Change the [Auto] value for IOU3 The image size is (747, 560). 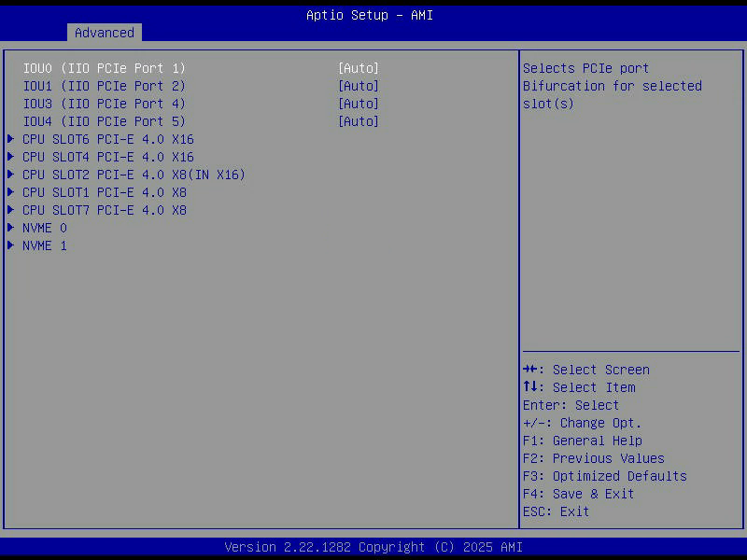coord(359,104)
